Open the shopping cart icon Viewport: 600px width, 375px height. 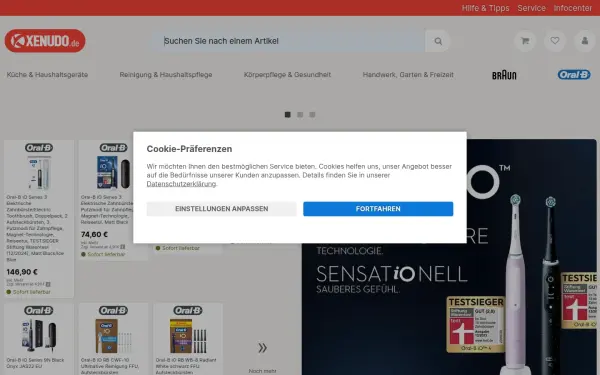coord(525,41)
